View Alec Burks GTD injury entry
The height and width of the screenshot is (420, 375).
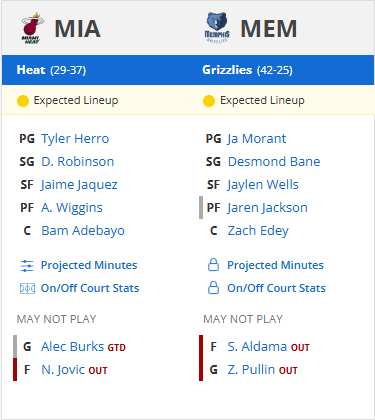83,347
